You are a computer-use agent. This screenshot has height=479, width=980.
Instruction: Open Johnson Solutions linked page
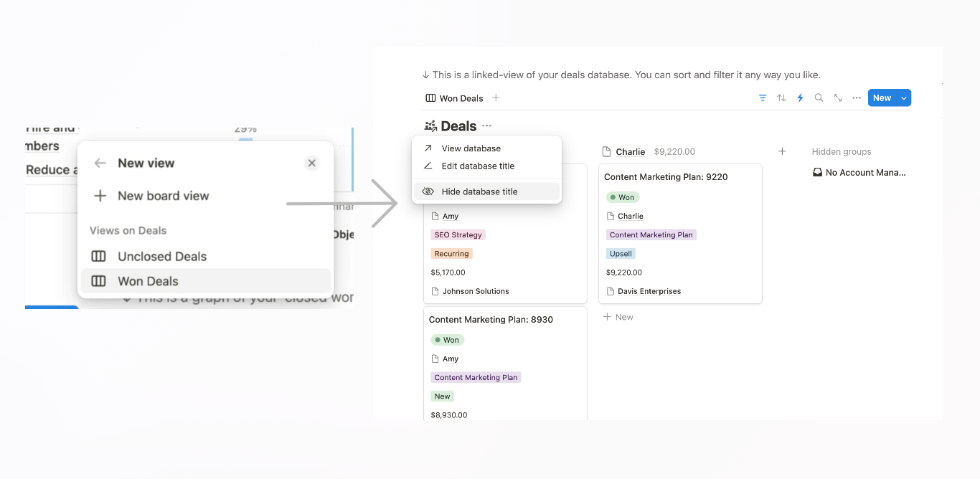(x=470, y=291)
